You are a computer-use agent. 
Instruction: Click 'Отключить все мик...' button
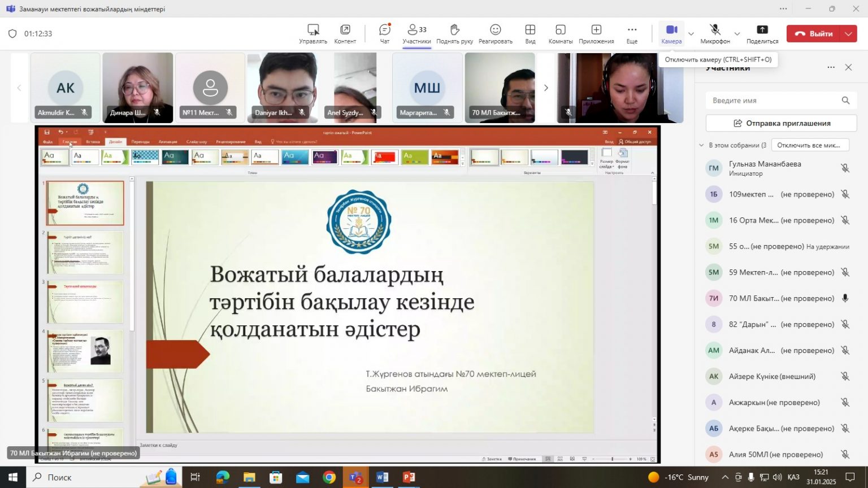click(809, 145)
